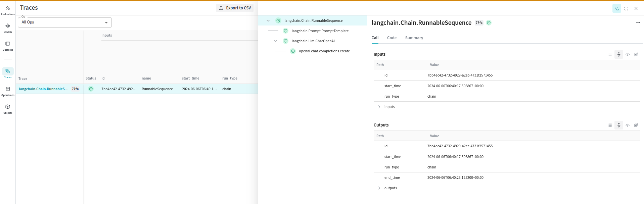This screenshot has width=644, height=204.
Task: Select langchain.Chain.RunnableSequence root tree item
Action: click(313, 20)
